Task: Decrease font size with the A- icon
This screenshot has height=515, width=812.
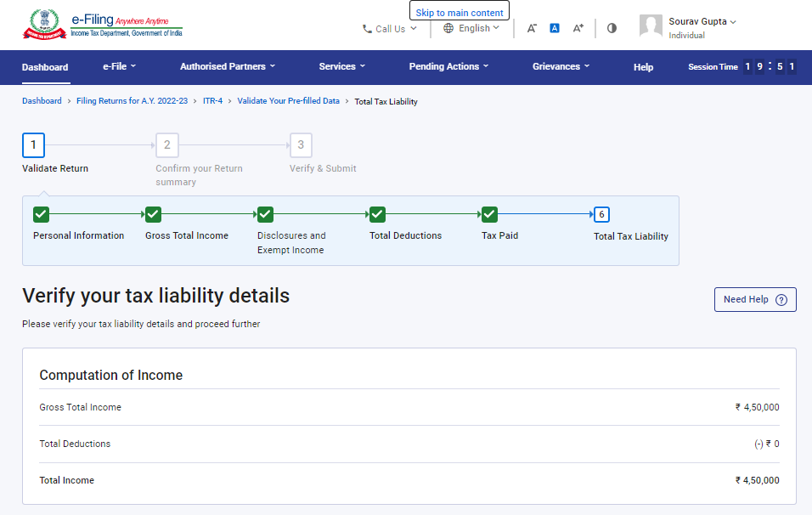Action: [532, 29]
